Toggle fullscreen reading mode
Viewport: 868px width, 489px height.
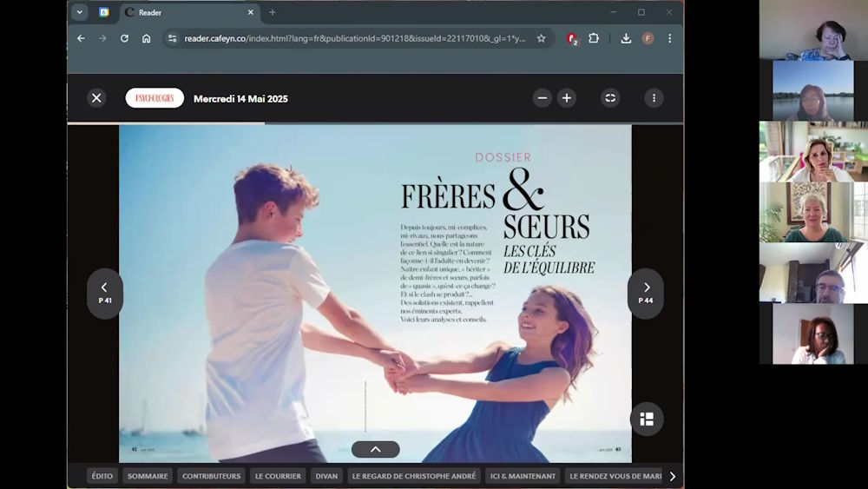point(610,98)
